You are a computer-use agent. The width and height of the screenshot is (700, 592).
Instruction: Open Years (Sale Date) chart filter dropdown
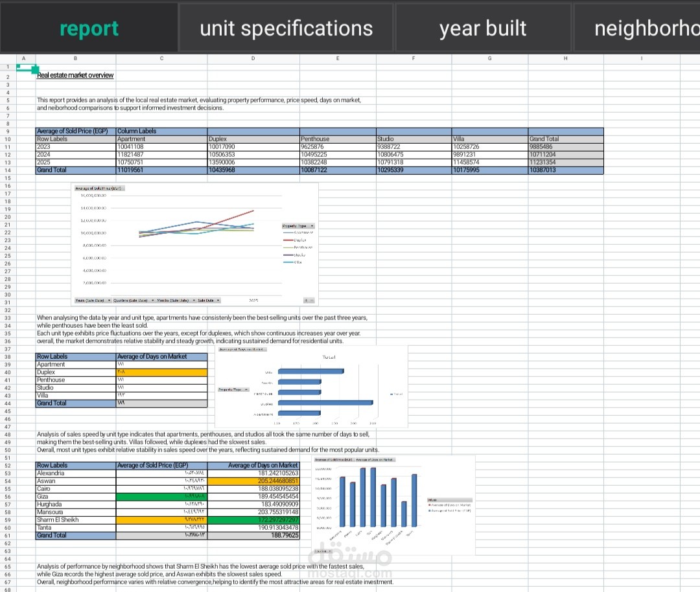[x=93, y=301]
